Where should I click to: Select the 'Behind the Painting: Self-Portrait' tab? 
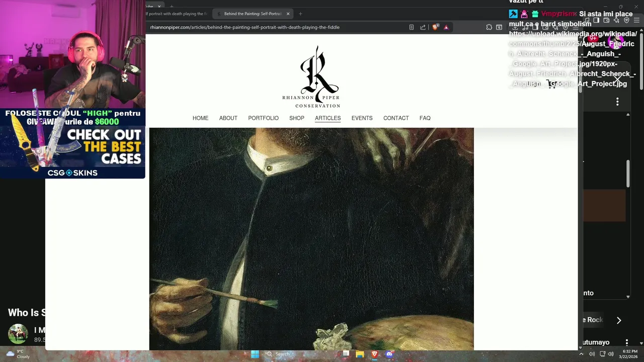[253, 14]
